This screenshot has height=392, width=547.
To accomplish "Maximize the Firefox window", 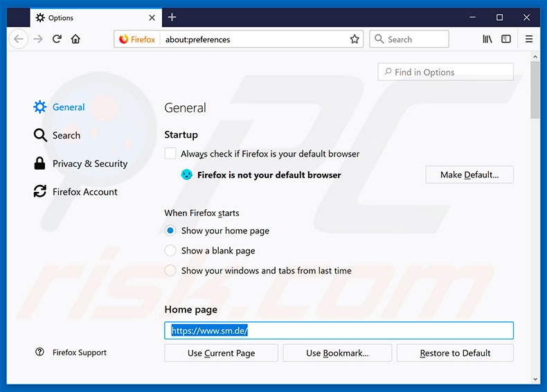I will [x=499, y=17].
